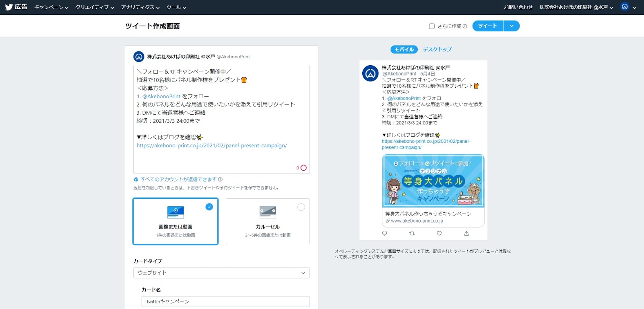644x309 pixels.
Task: Open the カードタイプ ウェブサイト dropdown
Action: [221, 273]
